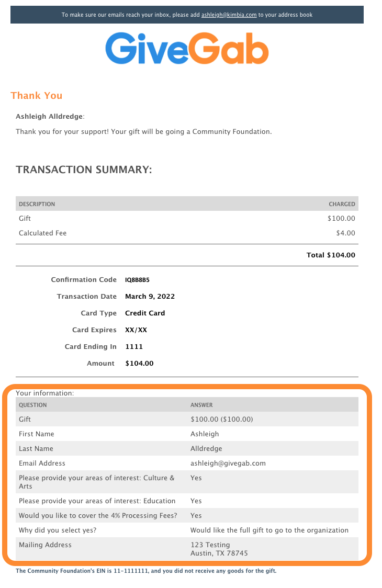382x588 pixels.
Task: Click the Card Type value Credit Card
Action: [x=145, y=313]
